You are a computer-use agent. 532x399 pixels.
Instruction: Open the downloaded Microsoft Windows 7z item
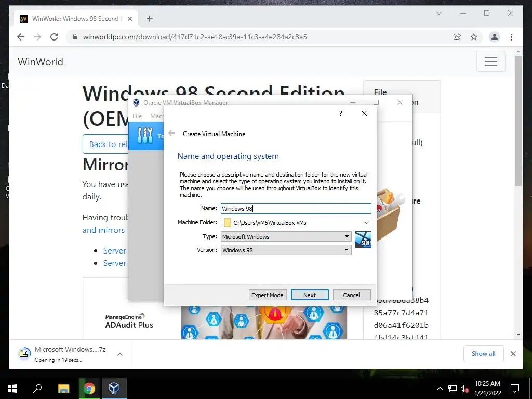[70, 353]
